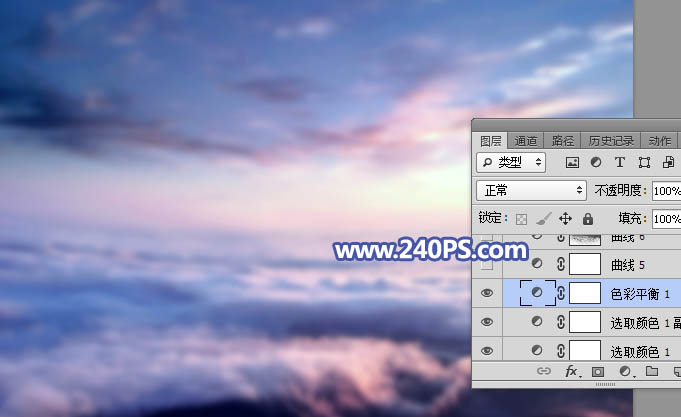Open the 正常 blend mode dropdown
681x417 pixels.
532,190
